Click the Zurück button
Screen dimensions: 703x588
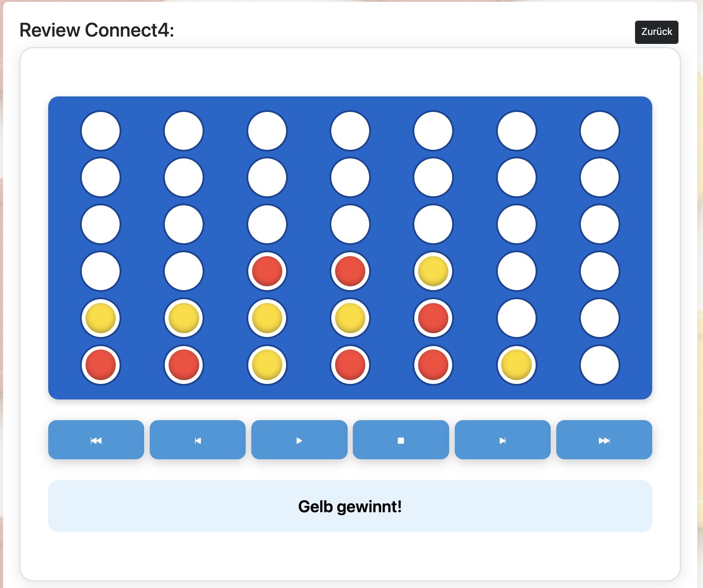point(657,32)
